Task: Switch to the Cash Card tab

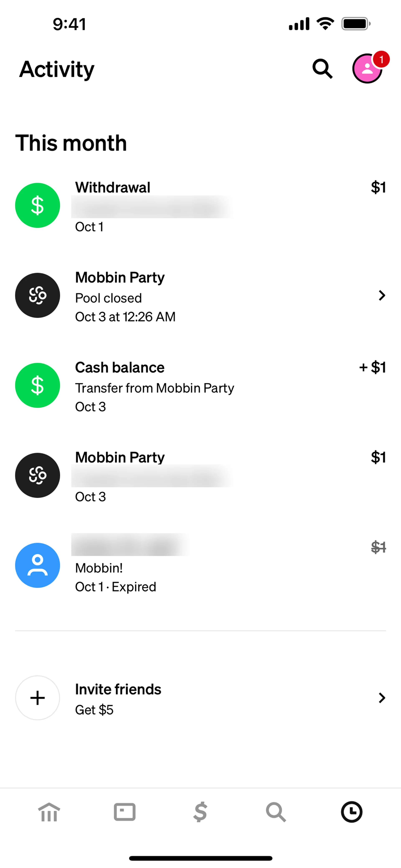Action: click(x=124, y=812)
